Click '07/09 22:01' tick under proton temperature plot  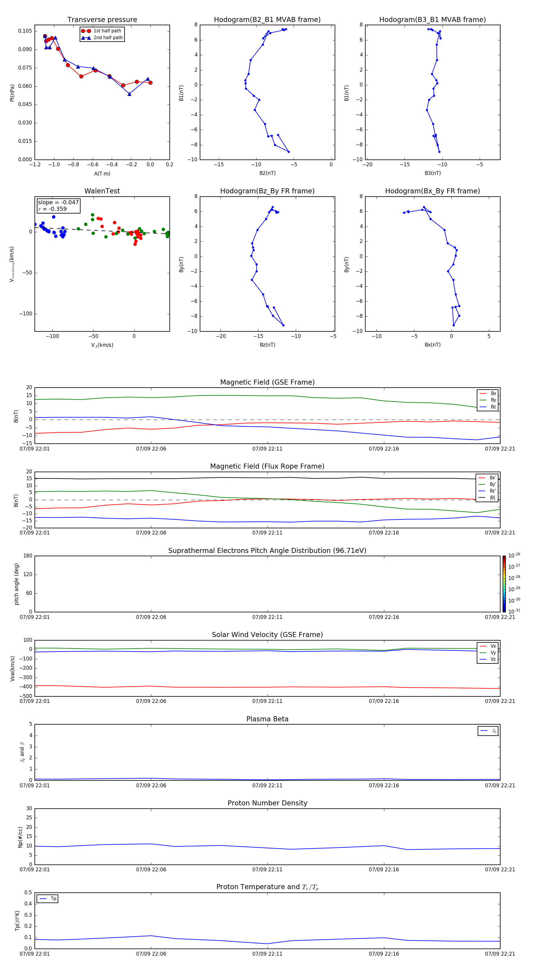click(35, 954)
